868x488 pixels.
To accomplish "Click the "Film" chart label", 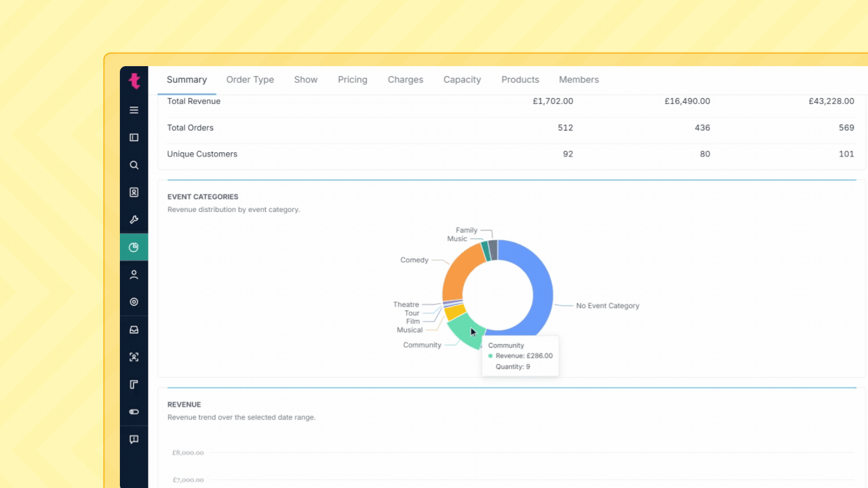I will [413, 322].
